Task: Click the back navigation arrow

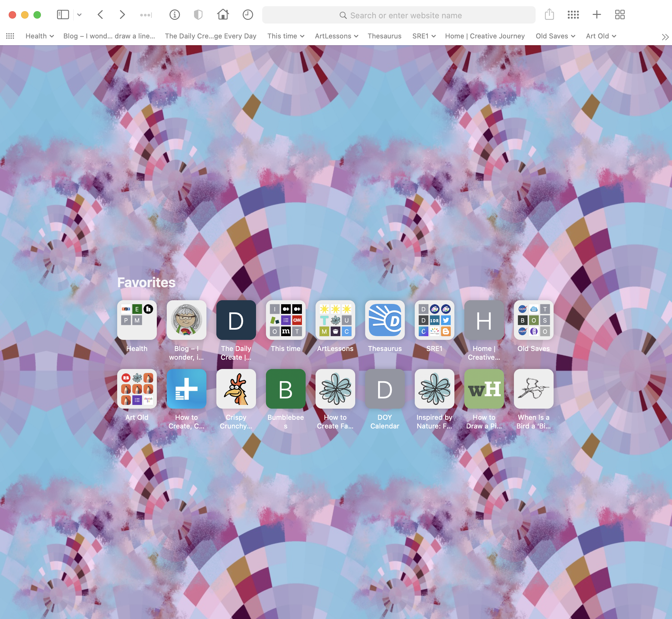Action: [x=100, y=15]
